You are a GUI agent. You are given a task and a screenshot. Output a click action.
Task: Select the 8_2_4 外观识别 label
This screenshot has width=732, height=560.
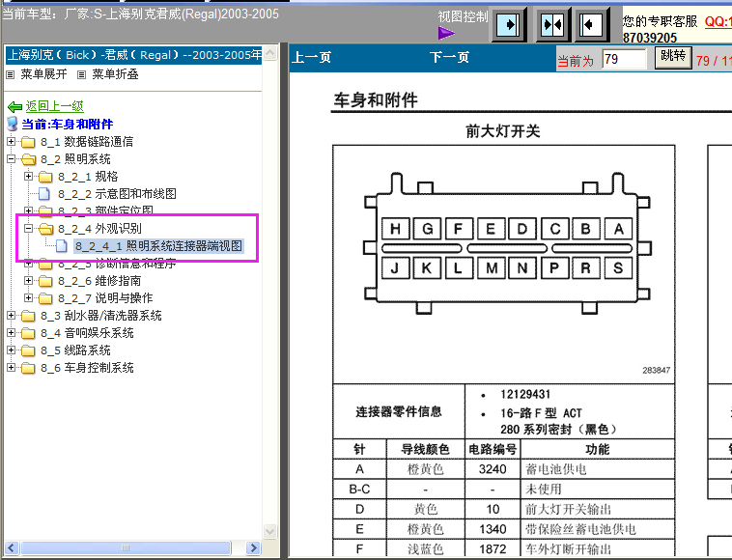[99, 229]
